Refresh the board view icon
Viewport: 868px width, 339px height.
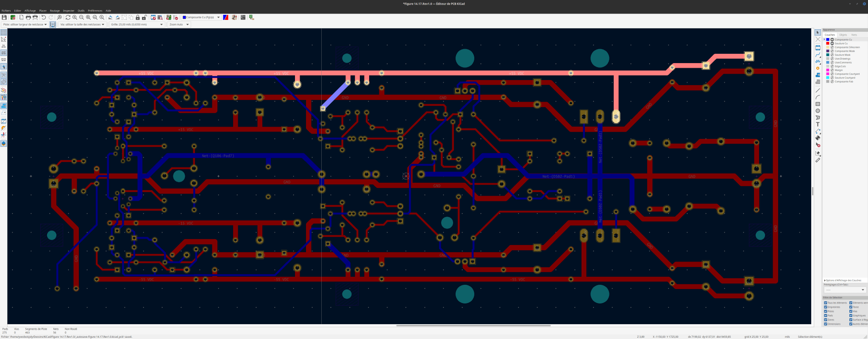[68, 17]
